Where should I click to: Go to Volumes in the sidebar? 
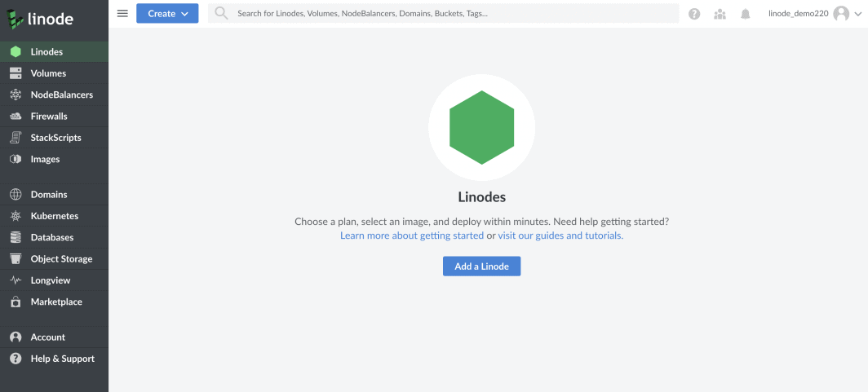[48, 73]
